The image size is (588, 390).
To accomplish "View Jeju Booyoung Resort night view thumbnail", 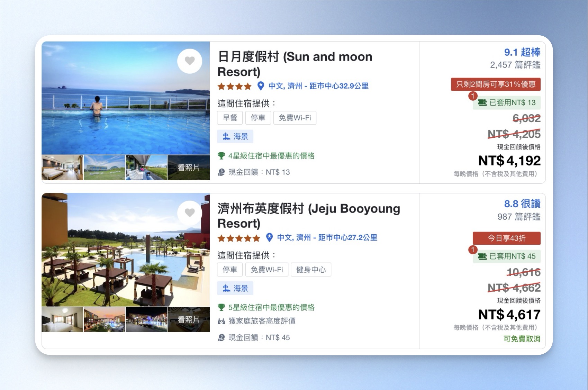I will [x=146, y=320].
